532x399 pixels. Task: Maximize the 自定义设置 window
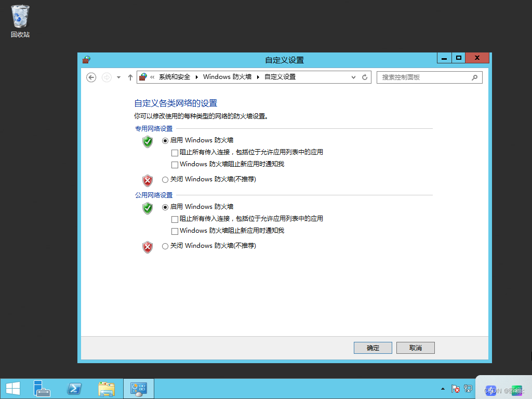point(458,58)
